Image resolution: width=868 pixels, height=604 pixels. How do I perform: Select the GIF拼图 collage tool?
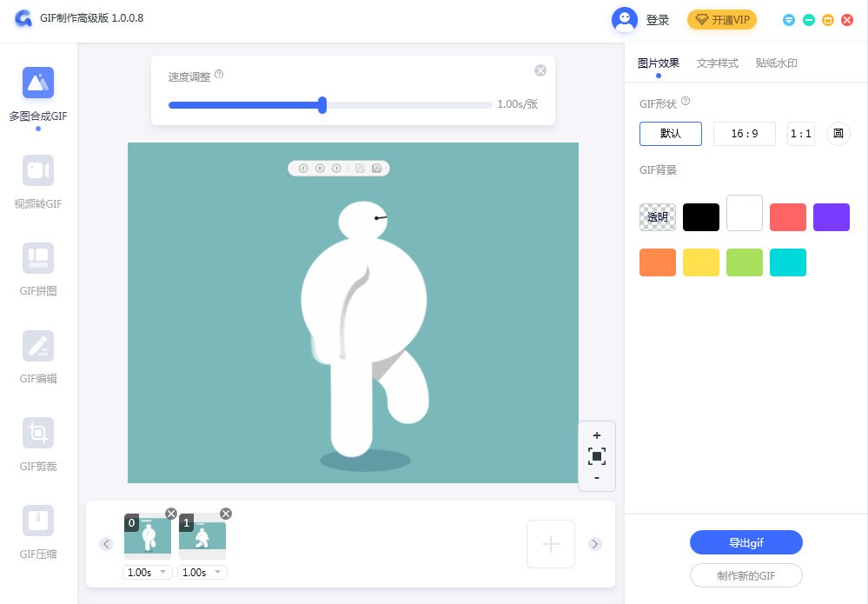pos(38,258)
